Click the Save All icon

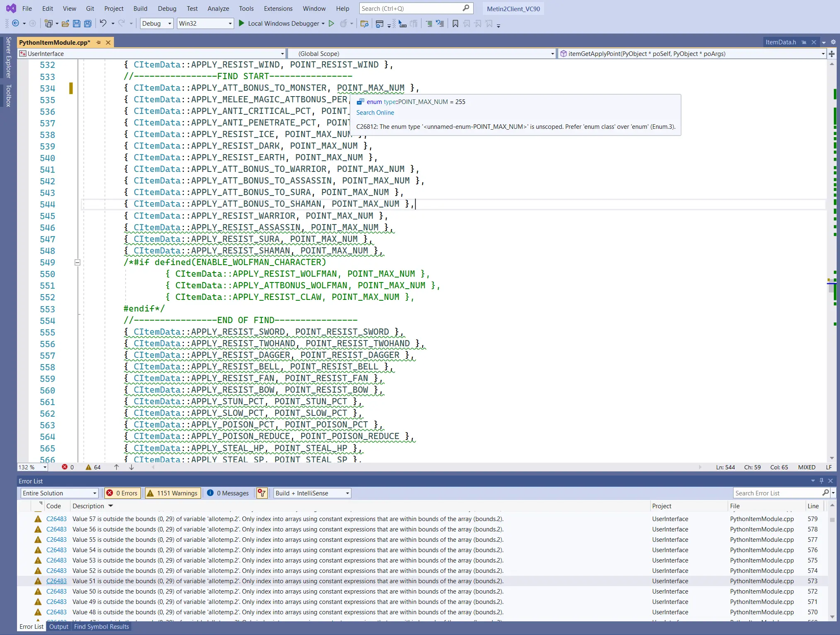88,24
